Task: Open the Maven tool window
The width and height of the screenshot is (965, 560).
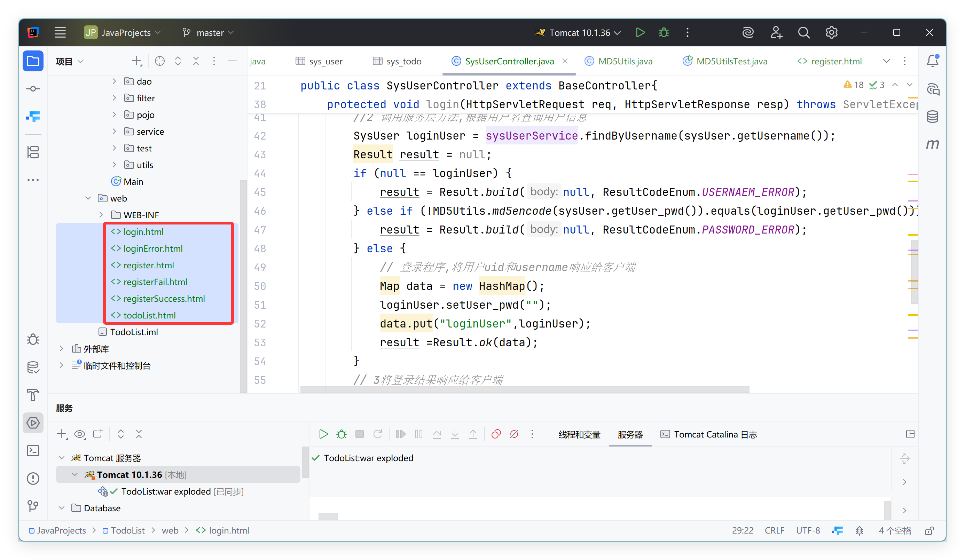Action: 932,144
